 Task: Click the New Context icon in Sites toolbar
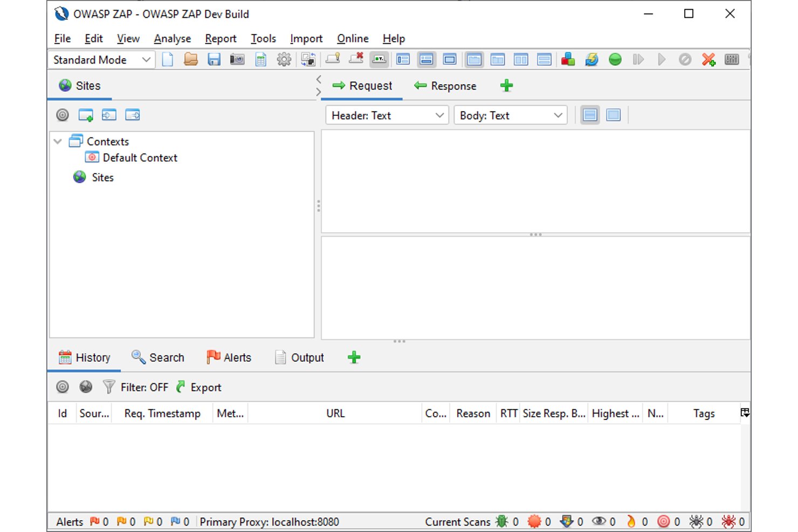[86, 115]
